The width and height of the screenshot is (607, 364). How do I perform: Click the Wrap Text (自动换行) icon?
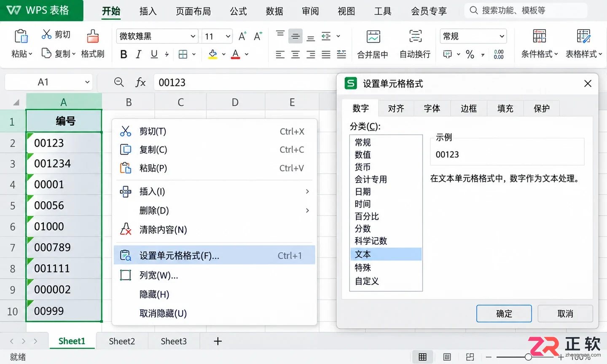pos(415,37)
